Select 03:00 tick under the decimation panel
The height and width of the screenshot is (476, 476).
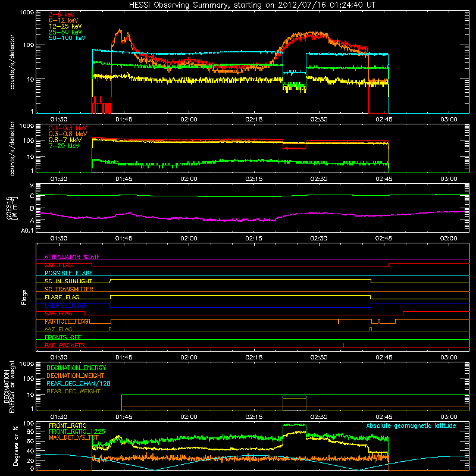[x=449, y=417]
